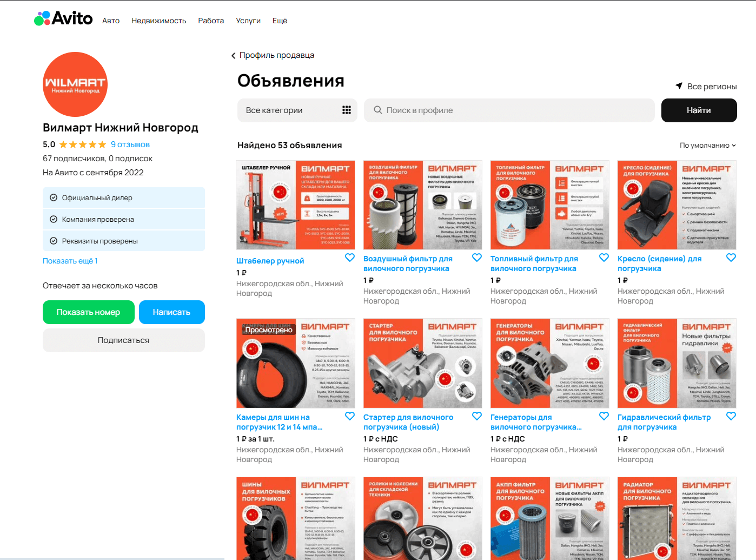Click Показать номер button
Screen dimensions: 756x560
[x=89, y=312]
